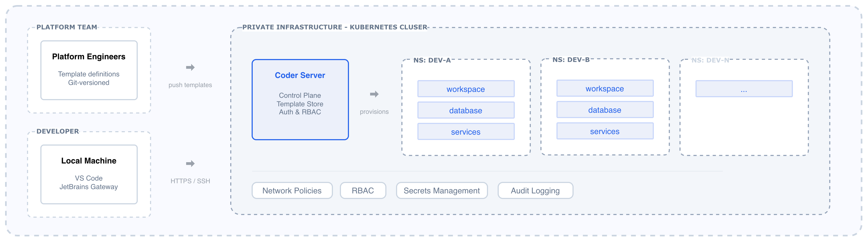Viewport: 868px width, 242px height.
Task: Click services in NS: DEV-A
Action: [466, 132]
